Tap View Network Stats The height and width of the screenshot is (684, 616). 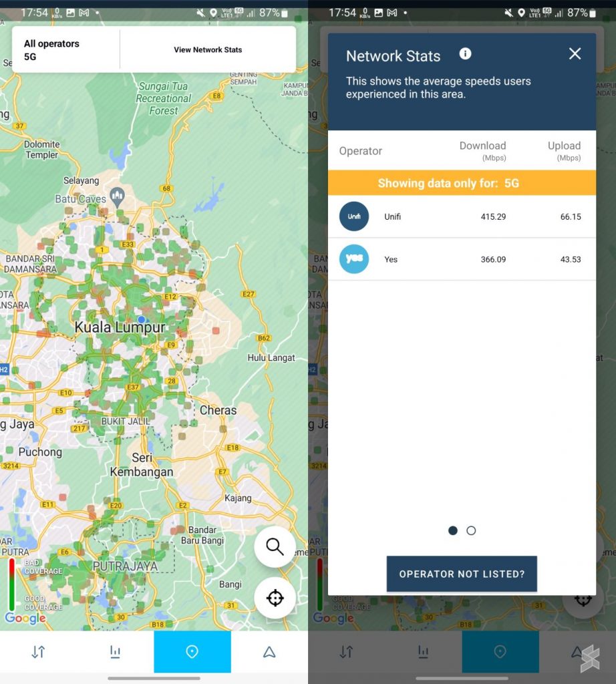(208, 50)
